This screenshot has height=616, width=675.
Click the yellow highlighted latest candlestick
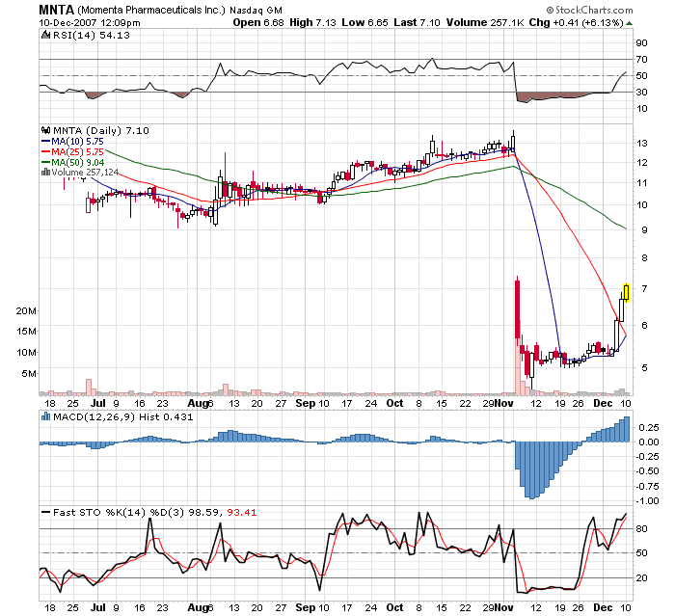coord(626,293)
